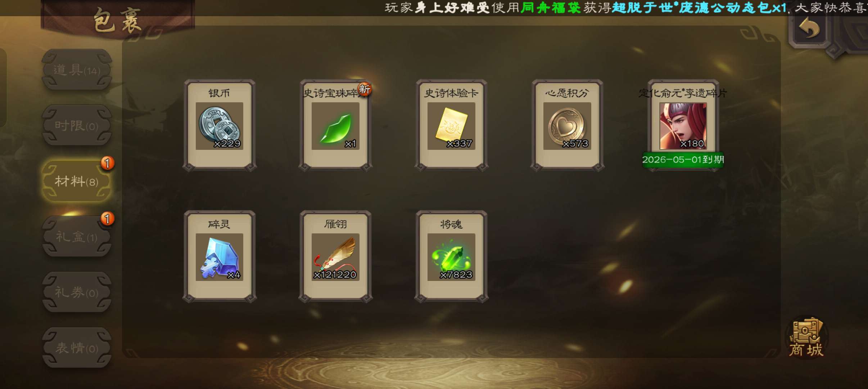Open the green 史诗宝珠碎片 item
This screenshot has width=868, height=389.
pos(335,125)
